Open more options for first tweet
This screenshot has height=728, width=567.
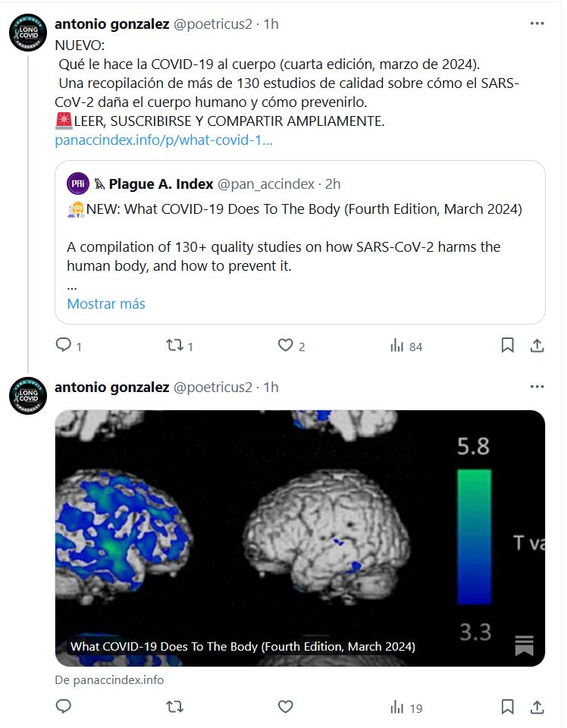pos(537,24)
